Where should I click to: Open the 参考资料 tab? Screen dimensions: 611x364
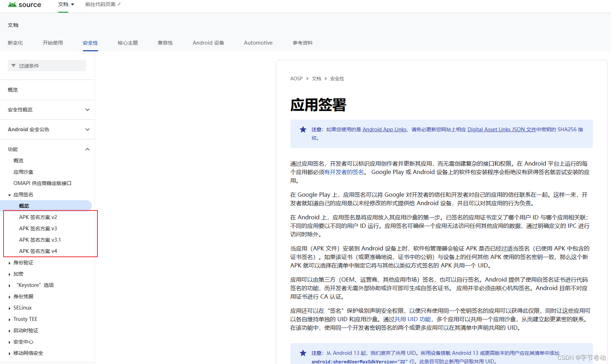[x=302, y=43]
